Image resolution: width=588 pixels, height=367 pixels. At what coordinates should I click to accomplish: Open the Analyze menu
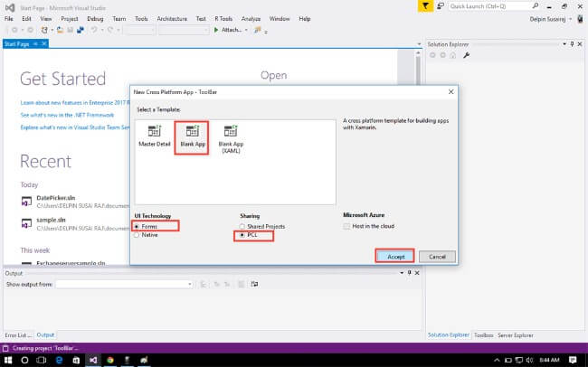point(251,19)
